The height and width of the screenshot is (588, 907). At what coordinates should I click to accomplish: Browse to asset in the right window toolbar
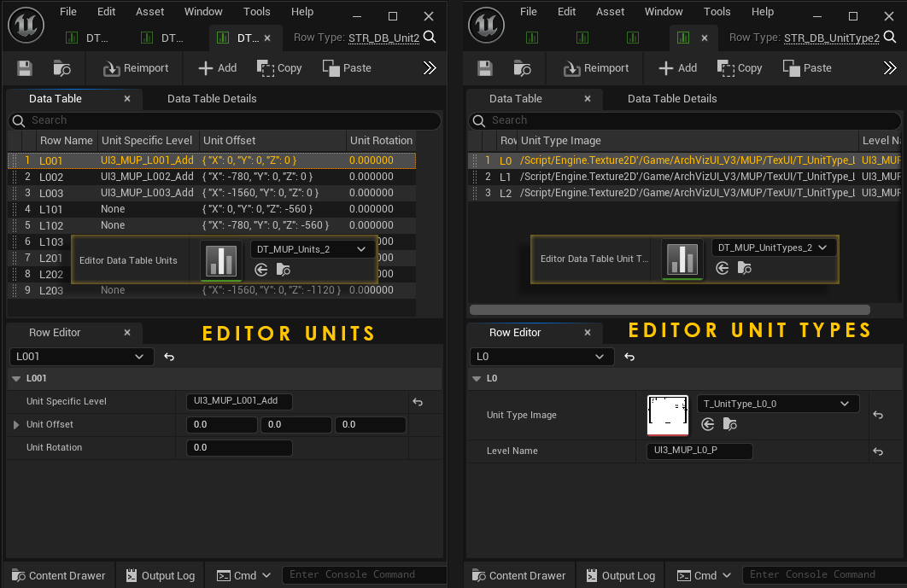pyautogui.click(x=523, y=68)
